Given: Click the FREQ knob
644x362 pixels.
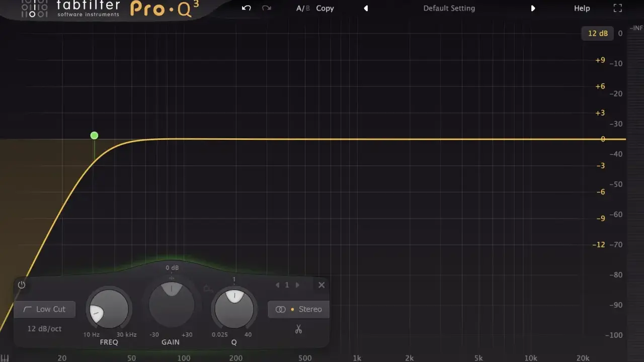Looking at the screenshot, I should coord(109,309).
